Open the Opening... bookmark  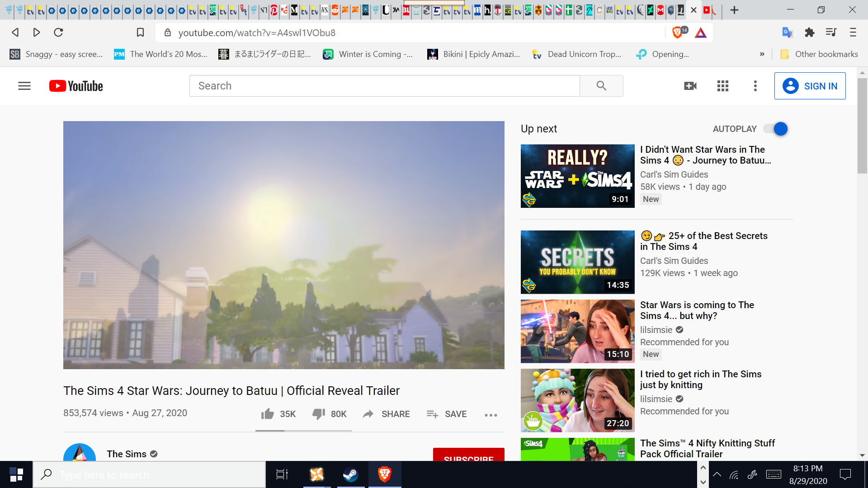662,54
